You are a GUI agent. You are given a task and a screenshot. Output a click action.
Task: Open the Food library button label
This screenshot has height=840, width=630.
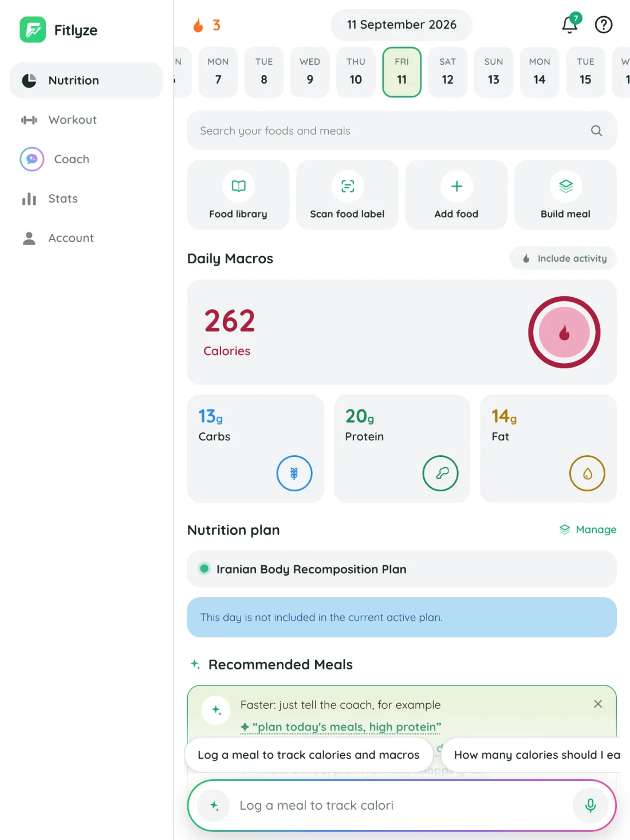pos(238,214)
